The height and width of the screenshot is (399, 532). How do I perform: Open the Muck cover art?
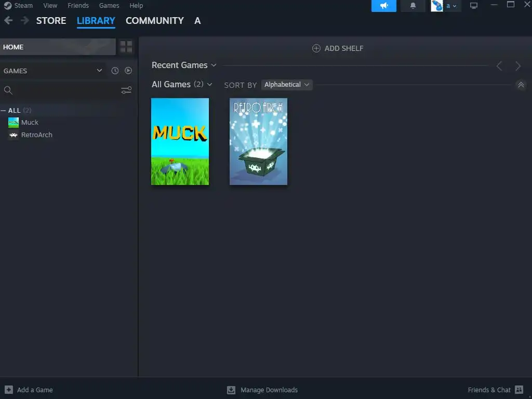click(x=180, y=141)
